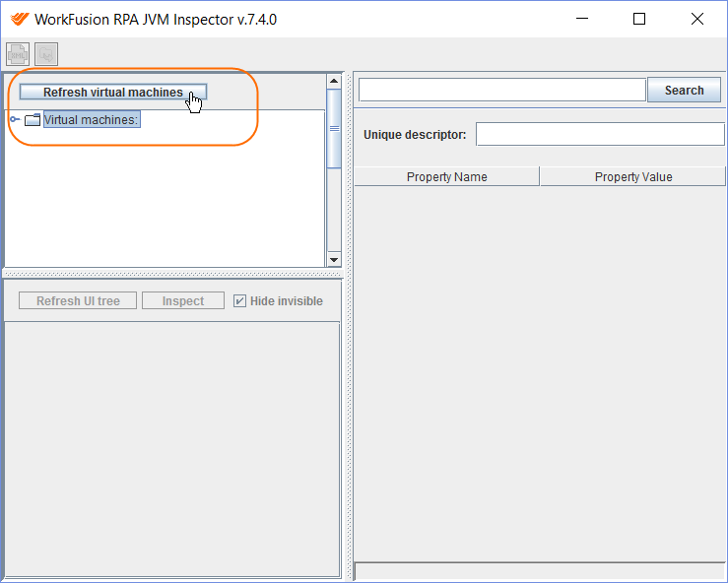This screenshot has width=728, height=583.
Task: Select the 'Virtual machines:' tree item
Action: pos(92,120)
